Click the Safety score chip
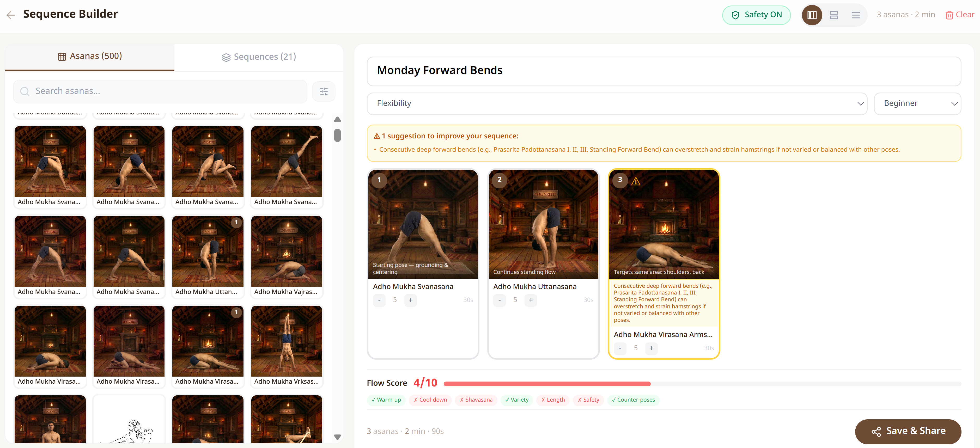980x448 pixels. [x=588, y=400]
